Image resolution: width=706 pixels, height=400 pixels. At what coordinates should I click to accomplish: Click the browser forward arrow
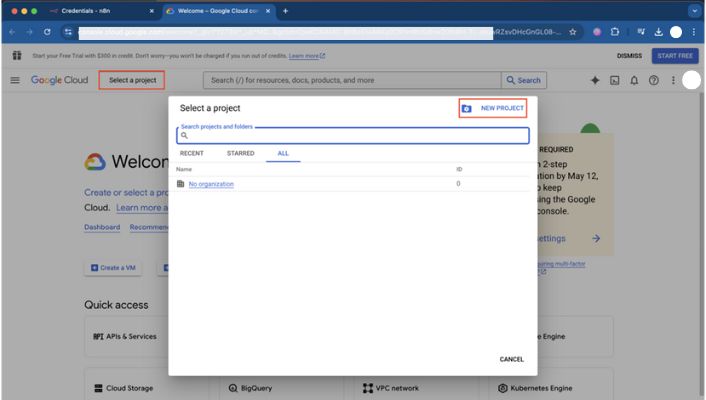tap(29, 32)
